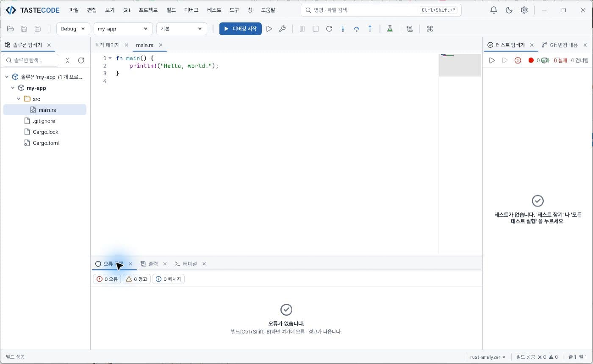Click the 디버깅 시작 button
This screenshot has height=364, width=593.
click(x=240, y=29)
